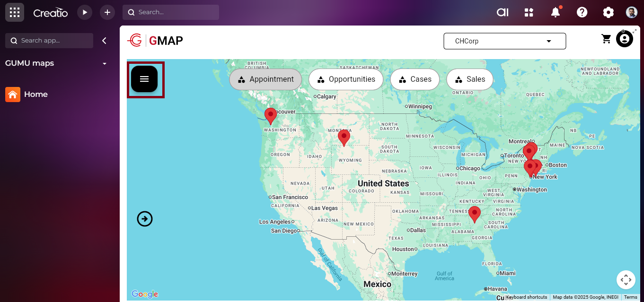Click the United States map label

click(x=383, y=183)
